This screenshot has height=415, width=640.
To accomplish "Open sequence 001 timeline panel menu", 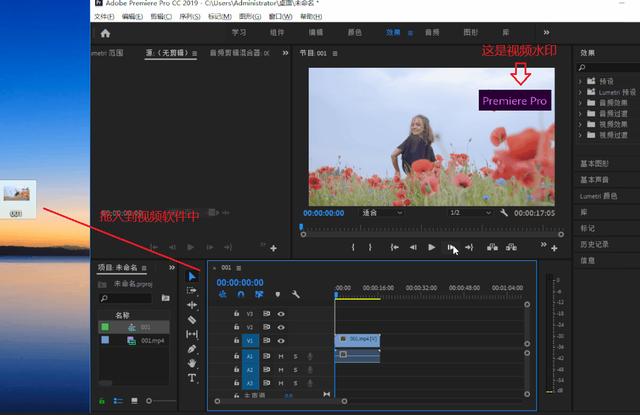I will point(239,268).
